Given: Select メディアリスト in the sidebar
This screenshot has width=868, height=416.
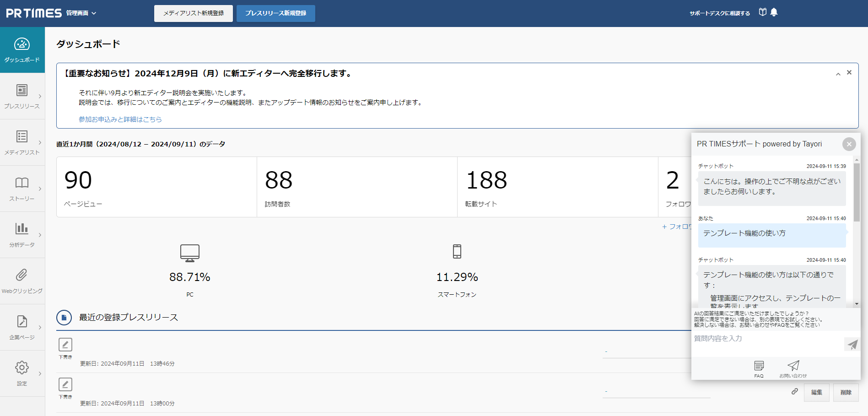Looking at the screenshot, I should [22, 142].
